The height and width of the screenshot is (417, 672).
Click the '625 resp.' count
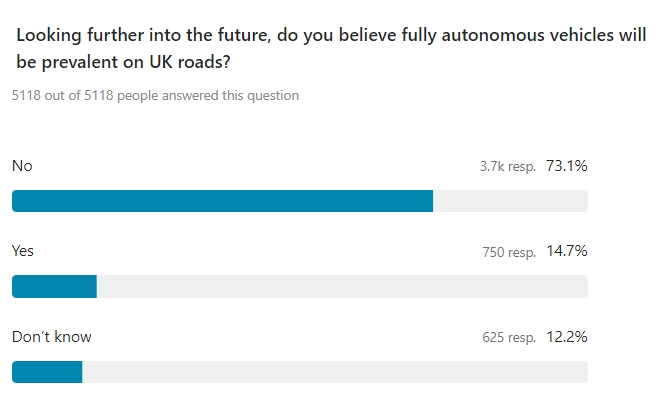point(509,338)
